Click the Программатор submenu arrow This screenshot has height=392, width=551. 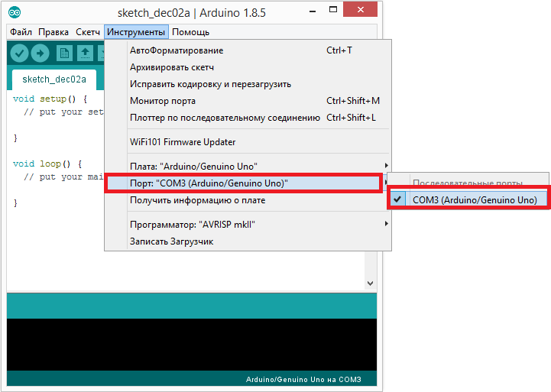[386, 224]
